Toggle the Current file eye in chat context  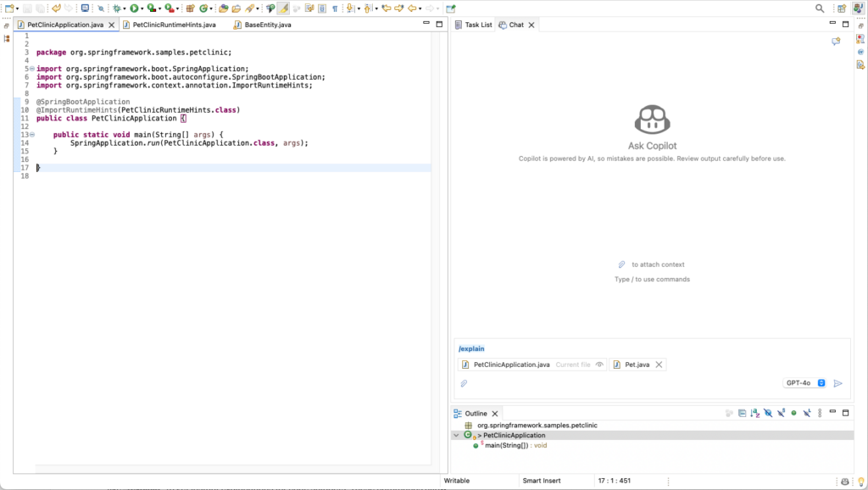[x=599, y=364]
